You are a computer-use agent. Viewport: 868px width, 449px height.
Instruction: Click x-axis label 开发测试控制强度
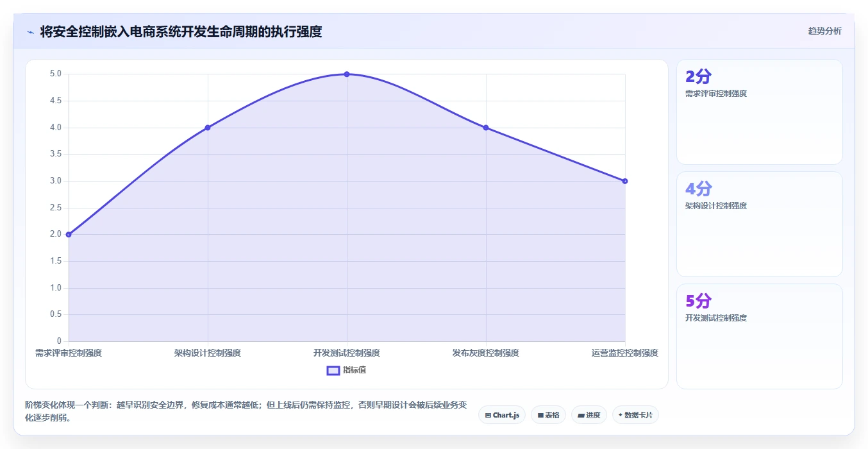point(347,353)
